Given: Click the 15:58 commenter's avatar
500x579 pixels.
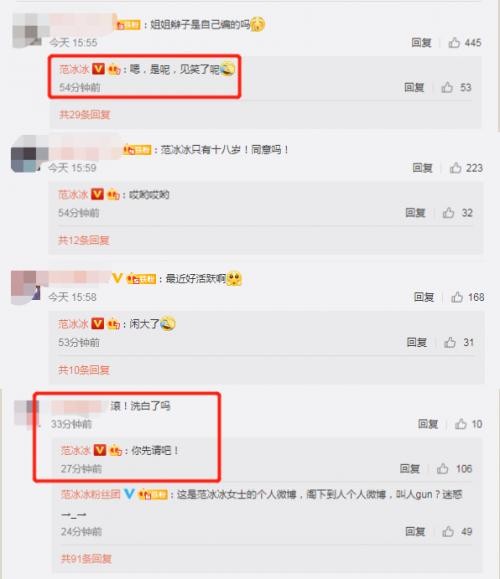Looking at the screenshot, I should pos(25,288).
